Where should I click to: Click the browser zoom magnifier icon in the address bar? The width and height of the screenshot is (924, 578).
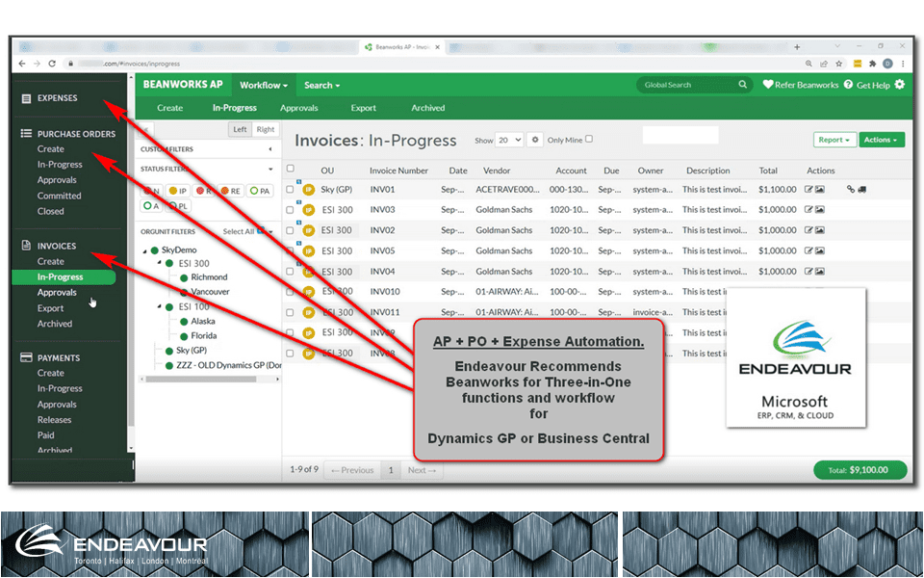pos(808,64)
